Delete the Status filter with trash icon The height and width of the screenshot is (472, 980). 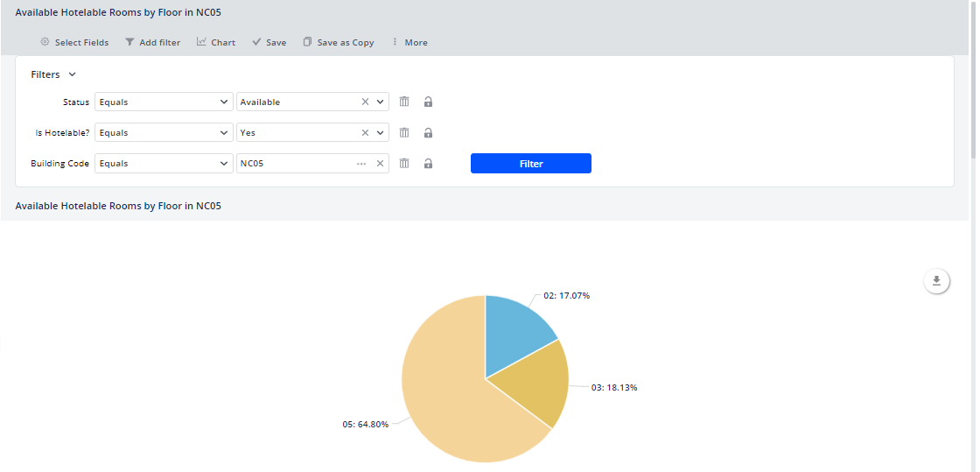pos(404,102)
